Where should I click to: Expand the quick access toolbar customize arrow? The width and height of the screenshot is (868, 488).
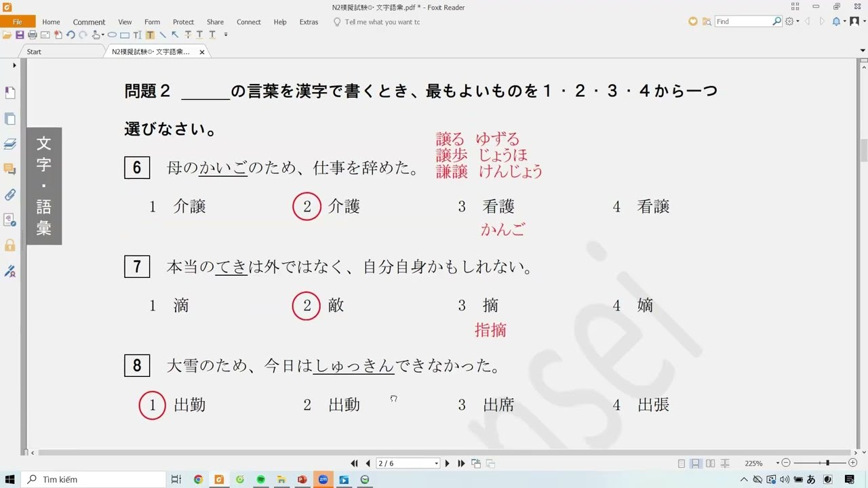(226, 35)
